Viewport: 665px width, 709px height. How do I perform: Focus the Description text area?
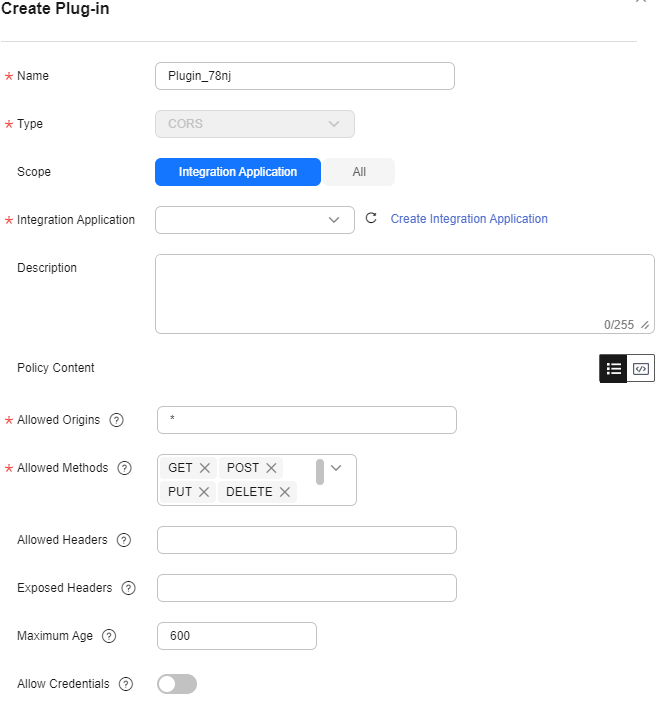(405, 294)
